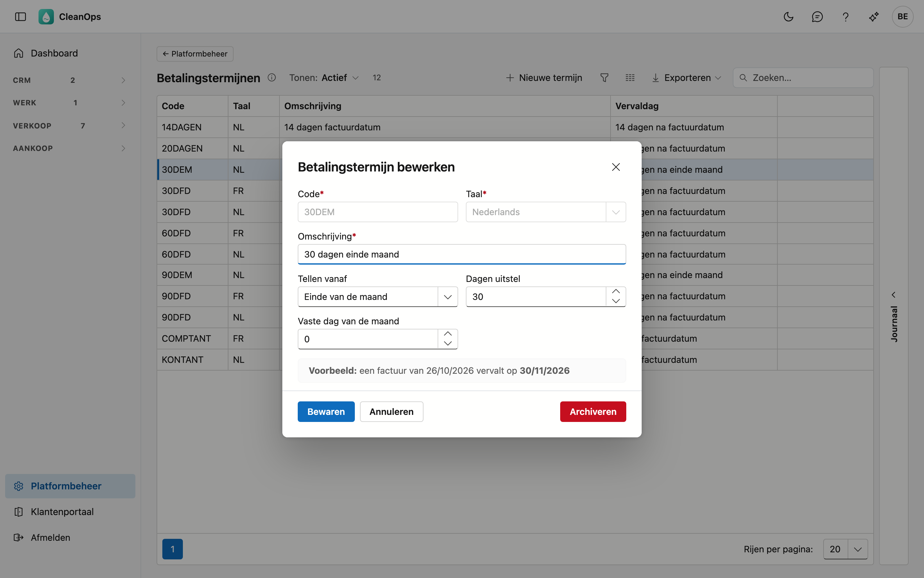Increase Vaste dag van de maand value
Screen dimensions: 924x578
448,334
